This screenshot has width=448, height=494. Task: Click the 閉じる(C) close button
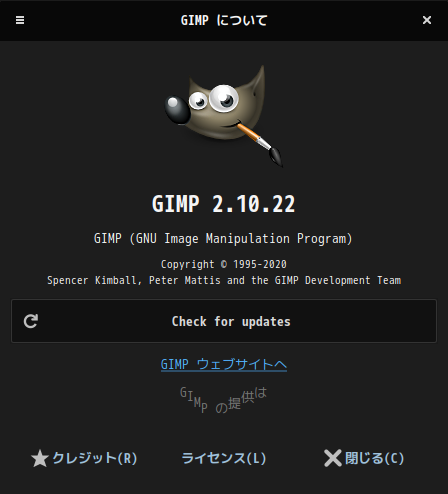(364, 458)
